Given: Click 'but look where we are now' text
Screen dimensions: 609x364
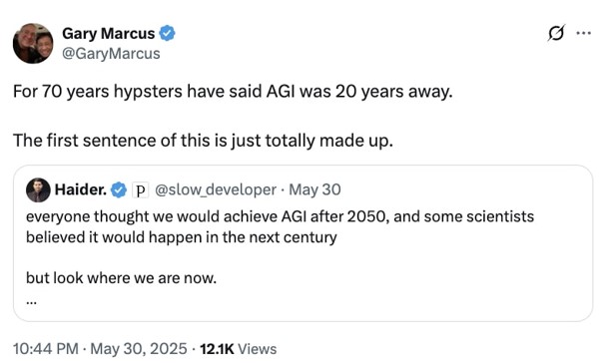Looking at the screenshot, I should pos(121,278).
